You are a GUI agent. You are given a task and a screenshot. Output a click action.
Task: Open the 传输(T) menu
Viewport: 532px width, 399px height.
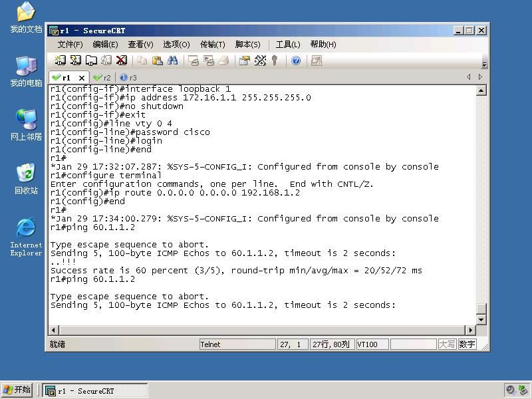(x=213, y=45)
